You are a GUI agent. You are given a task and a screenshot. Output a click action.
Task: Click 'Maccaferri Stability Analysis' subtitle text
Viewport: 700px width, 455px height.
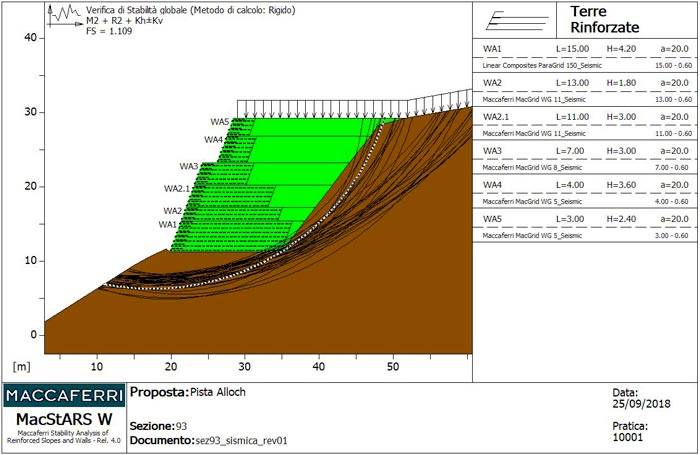pyautogui.click(x=63, y=433)
